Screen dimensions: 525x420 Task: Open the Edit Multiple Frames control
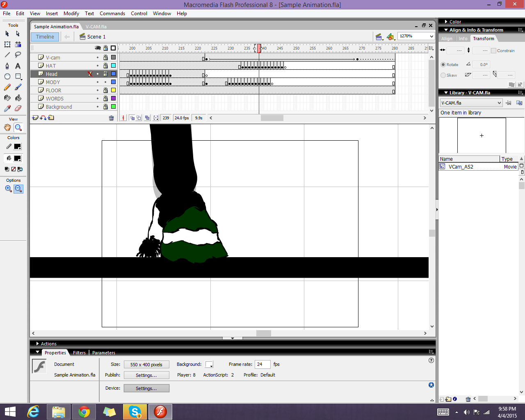(x=147, y=118)
